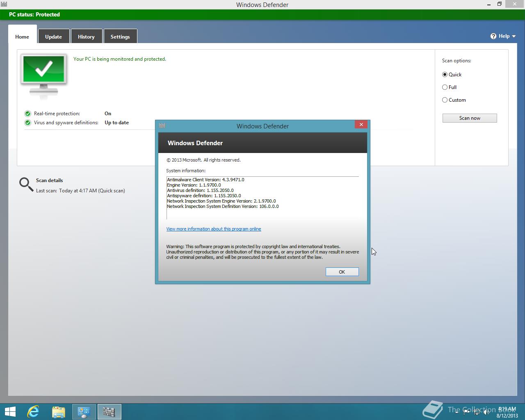Viewport: 525px width, 420px height.
Task: Click the Real-time protection green check icon
Action: 27,114
